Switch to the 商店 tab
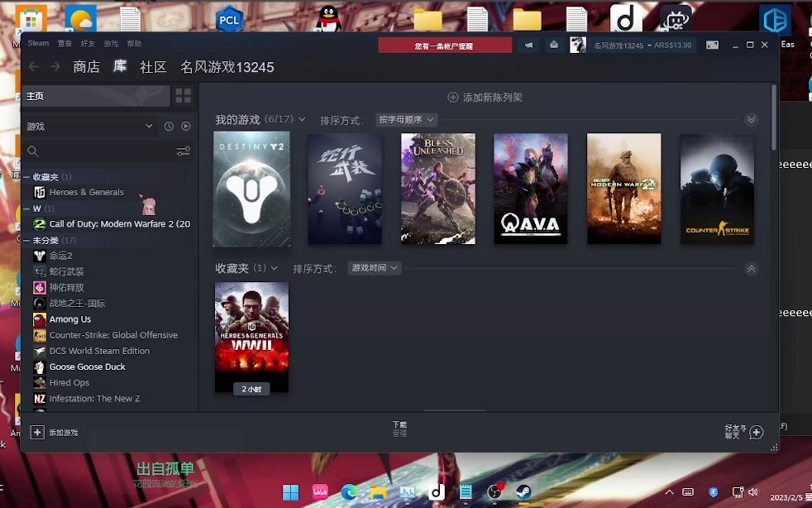Viewport: 812px width, 508px height. point(88,67)
